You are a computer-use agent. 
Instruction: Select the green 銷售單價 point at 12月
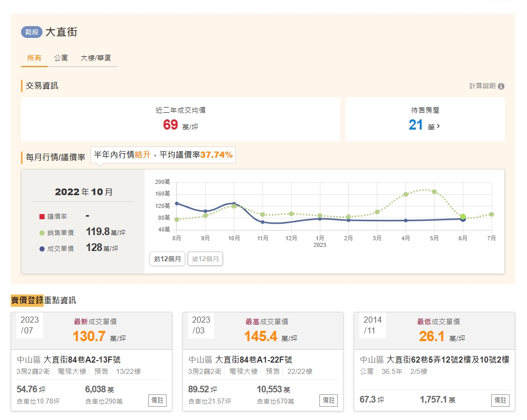point(291,214)
